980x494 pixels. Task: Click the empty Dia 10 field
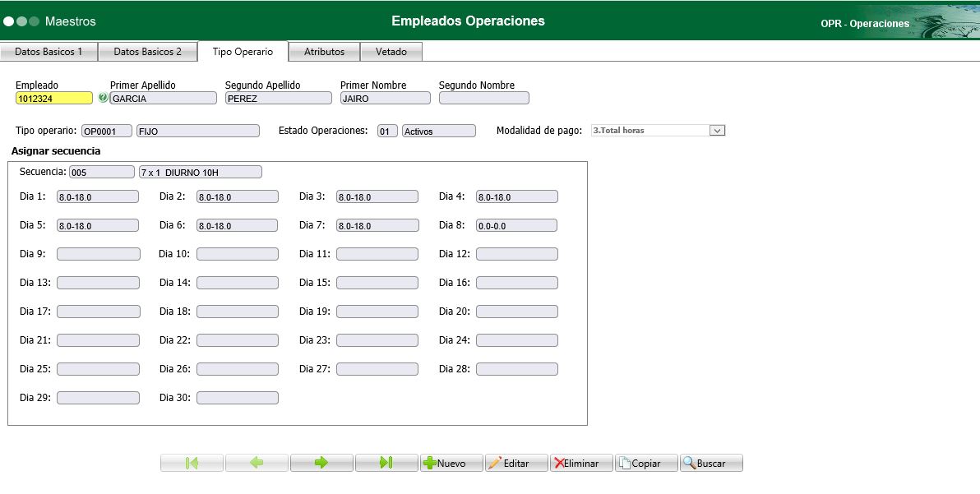pyautogui.click(x=238, y=254)
